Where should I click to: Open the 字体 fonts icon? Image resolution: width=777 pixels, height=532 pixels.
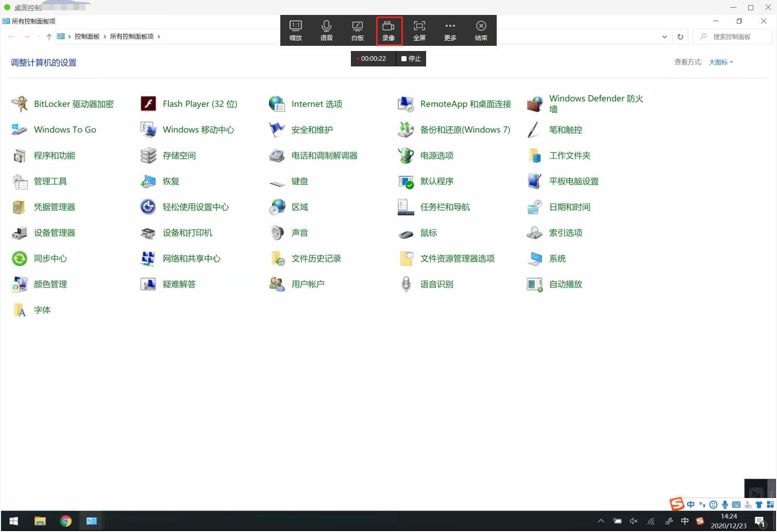(20, 310)
